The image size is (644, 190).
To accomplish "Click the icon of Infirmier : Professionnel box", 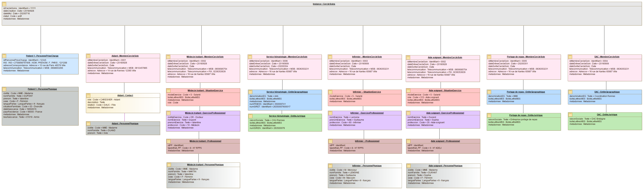I will pyautogui.click(x=331, y=141).
